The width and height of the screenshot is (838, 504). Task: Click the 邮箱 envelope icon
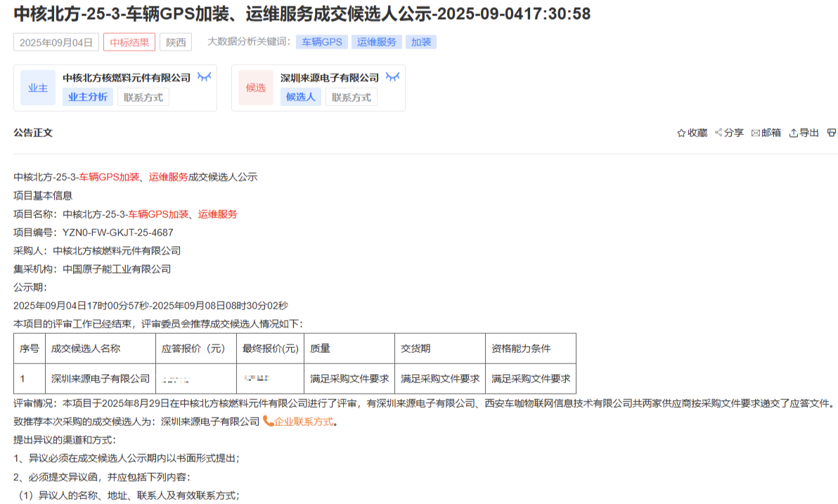click(755, 133)
